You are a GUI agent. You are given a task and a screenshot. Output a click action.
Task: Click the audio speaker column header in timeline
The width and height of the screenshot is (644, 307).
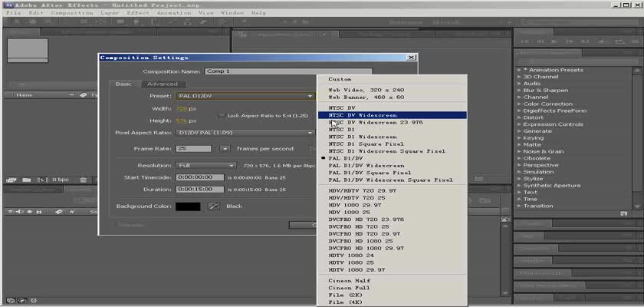(19, 212)
